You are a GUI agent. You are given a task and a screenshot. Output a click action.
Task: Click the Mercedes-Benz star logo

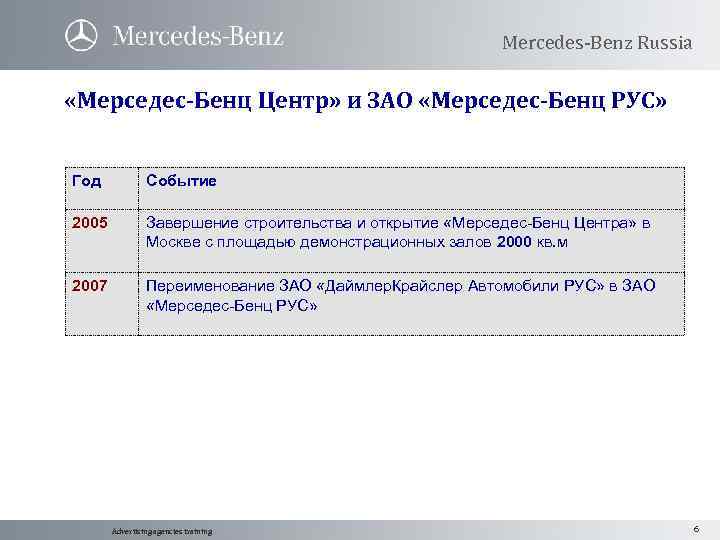click(x=81, y=35)
